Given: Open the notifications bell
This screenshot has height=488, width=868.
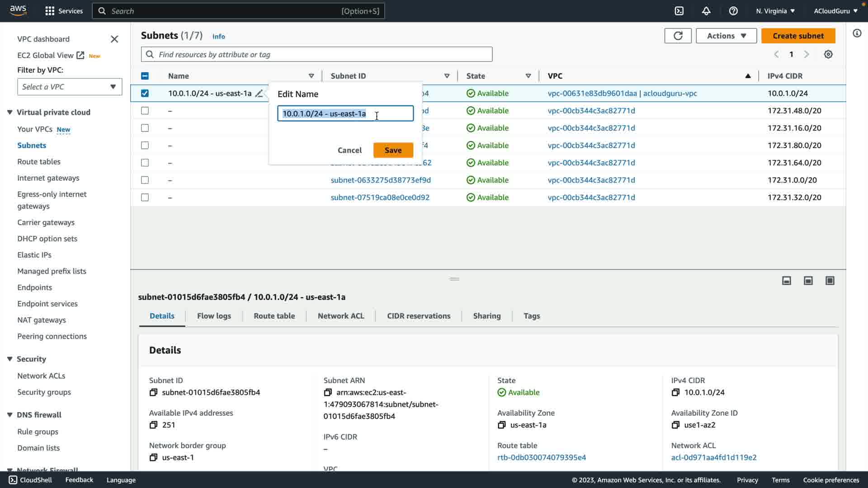Looking at the screenshot, I should (x=706, y=11).
